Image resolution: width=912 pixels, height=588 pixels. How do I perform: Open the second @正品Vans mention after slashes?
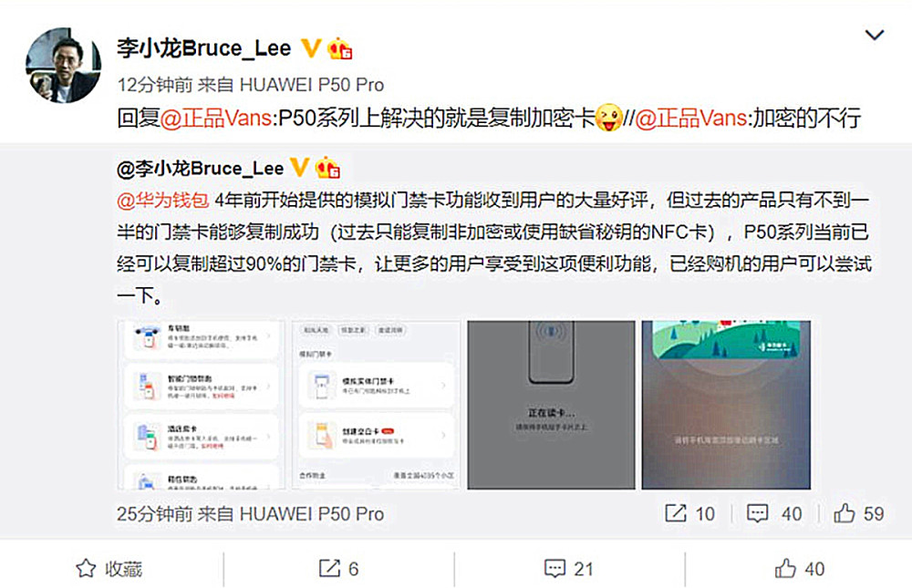691,119
